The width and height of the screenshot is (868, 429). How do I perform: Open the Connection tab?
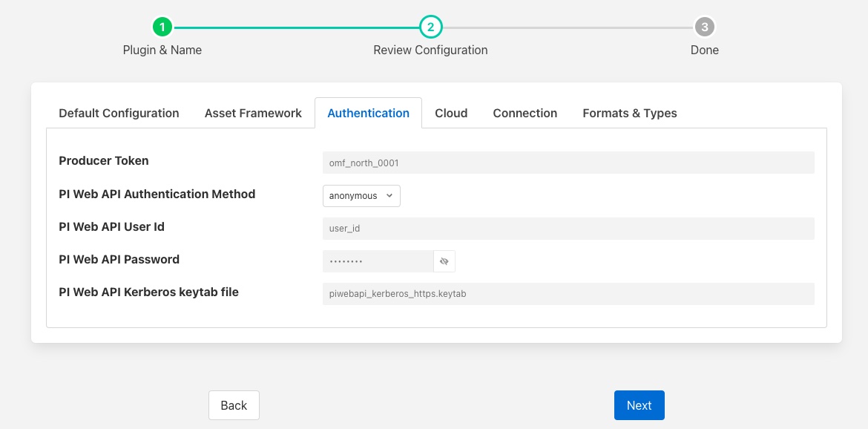pyautogui.click(x=525, y=114)
